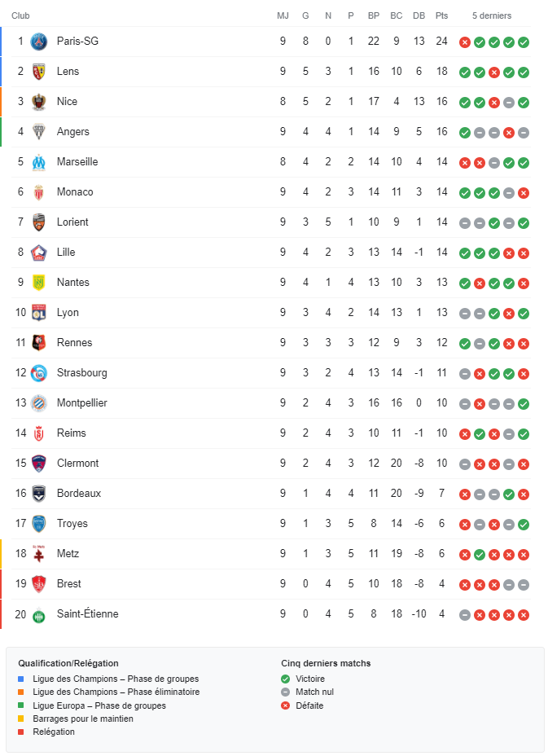Click the Marseille club logo
The height and width of the screenshot is (756, 548).
[x=38, y=162]
